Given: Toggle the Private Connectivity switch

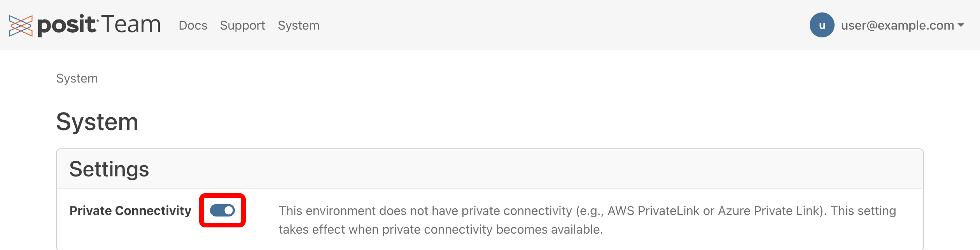Looking at the screenshot, I should coord(222,211).
